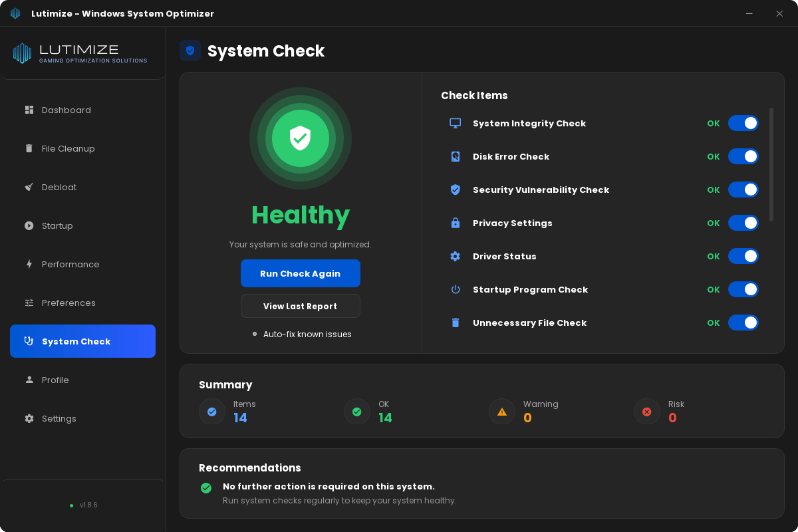
Task: Click the red Risk cross icon
Action: (x=647, y=412)
